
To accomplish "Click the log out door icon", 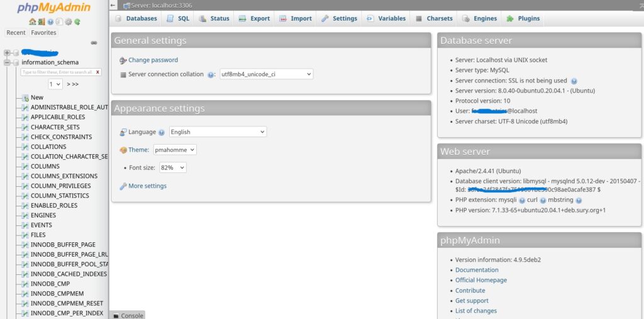I will (41, 22).
